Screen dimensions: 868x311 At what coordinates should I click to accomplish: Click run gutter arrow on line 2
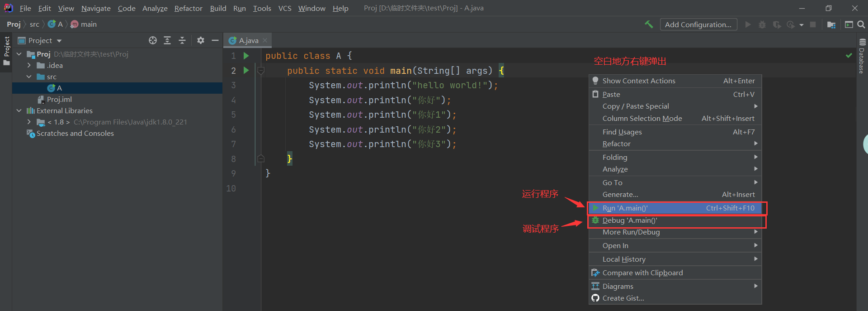[246, 70]
